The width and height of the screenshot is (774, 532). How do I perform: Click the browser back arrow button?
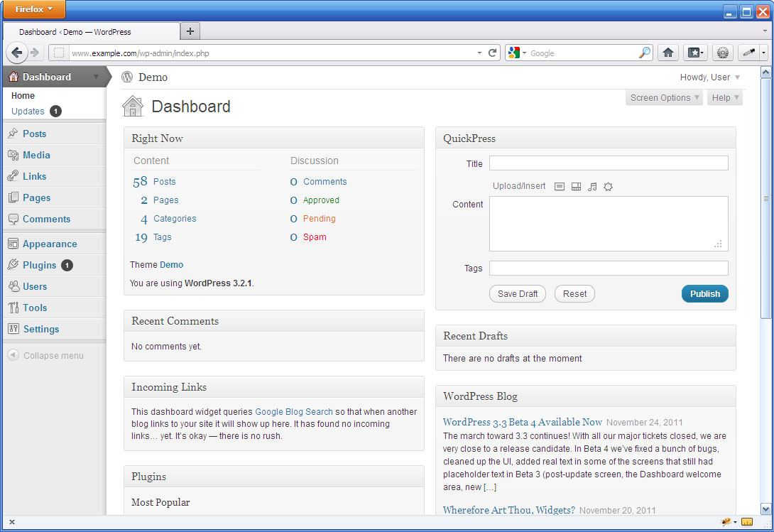[17, 53]
